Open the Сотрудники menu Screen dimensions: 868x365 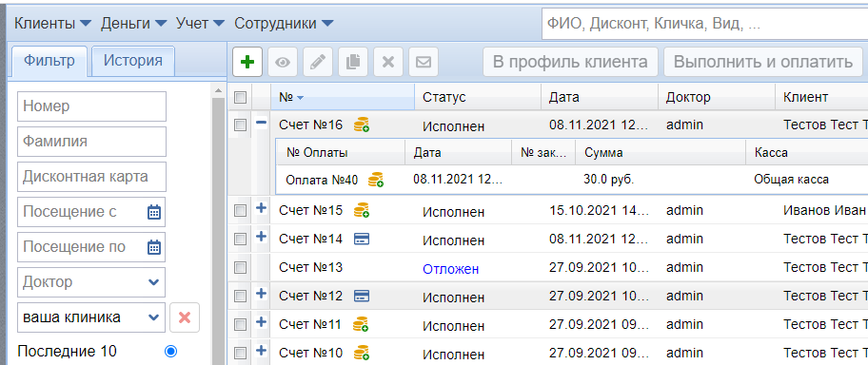[284, 23]
